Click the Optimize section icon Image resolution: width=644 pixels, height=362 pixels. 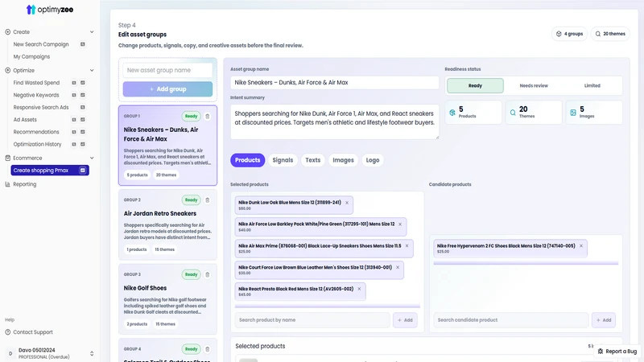(x=8, y=70)
